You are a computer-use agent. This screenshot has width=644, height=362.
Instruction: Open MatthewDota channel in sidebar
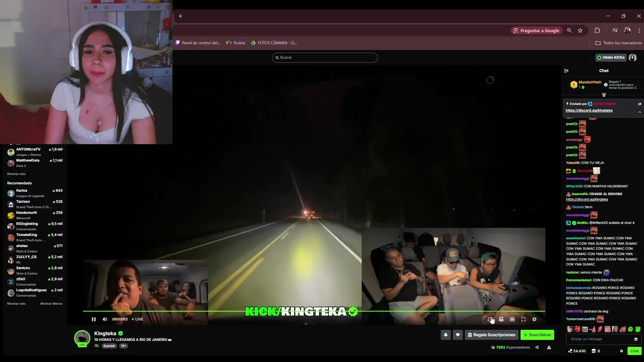(35, 162)
